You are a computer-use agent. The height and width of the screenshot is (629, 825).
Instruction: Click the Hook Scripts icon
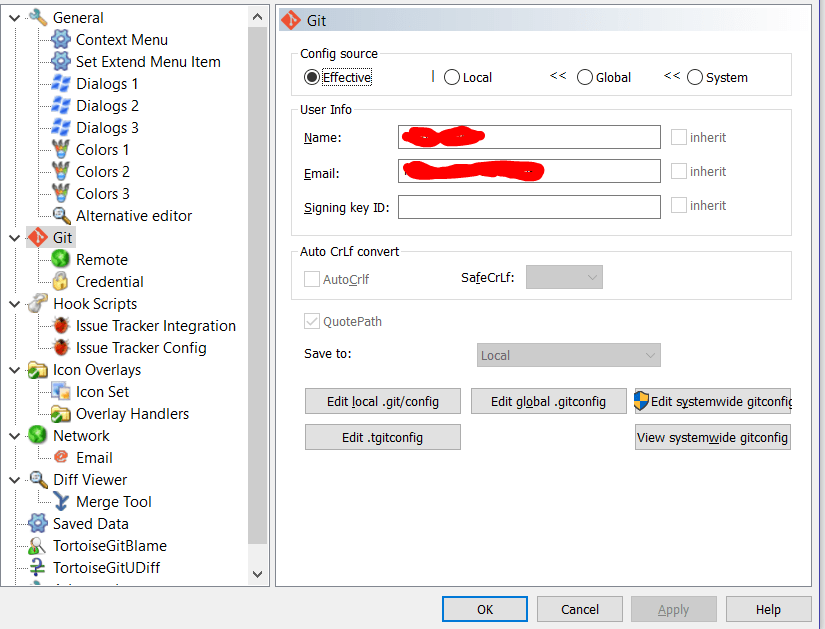click(38, 304)
